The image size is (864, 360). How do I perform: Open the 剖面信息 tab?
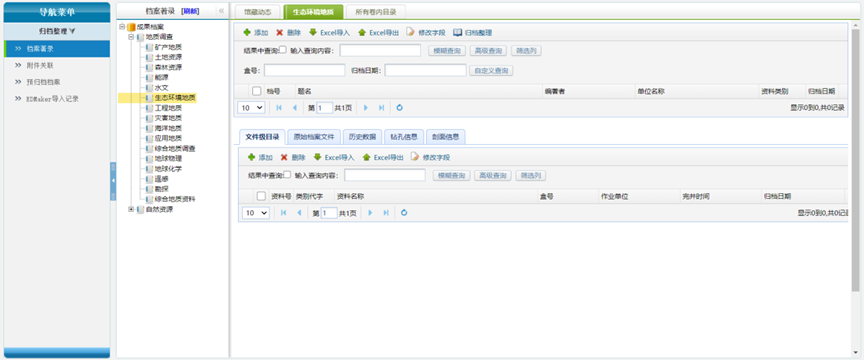pos(446,137)
